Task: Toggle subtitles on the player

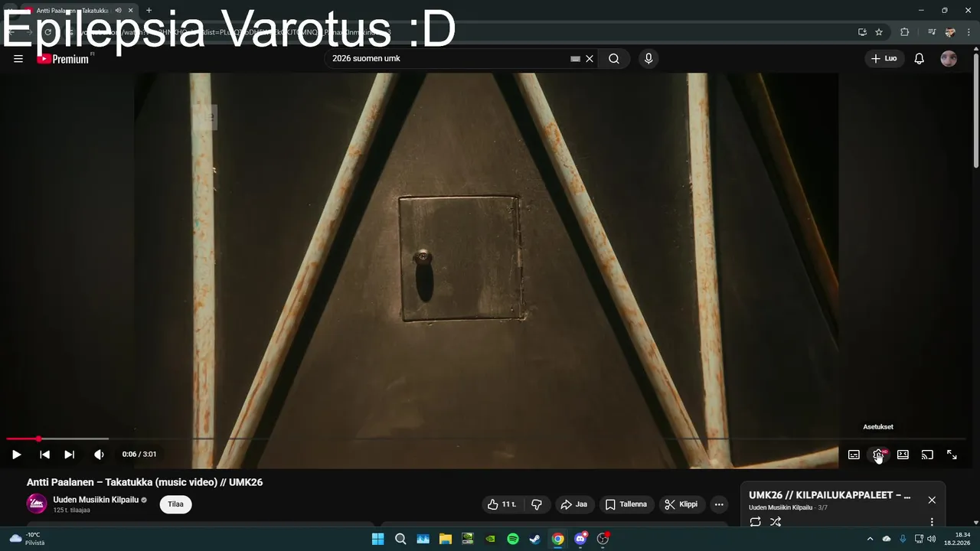Action: point(854,455)
